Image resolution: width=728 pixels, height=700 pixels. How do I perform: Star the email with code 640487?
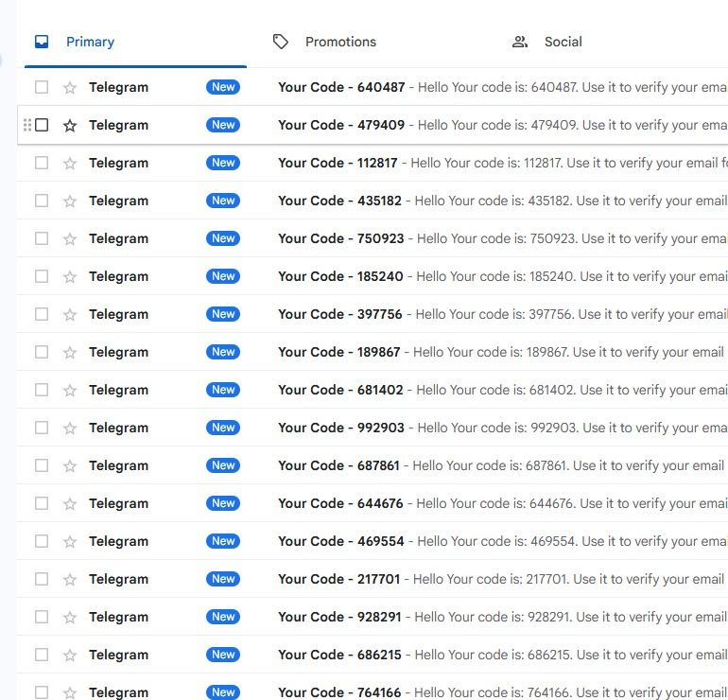(x=69, y=87)
